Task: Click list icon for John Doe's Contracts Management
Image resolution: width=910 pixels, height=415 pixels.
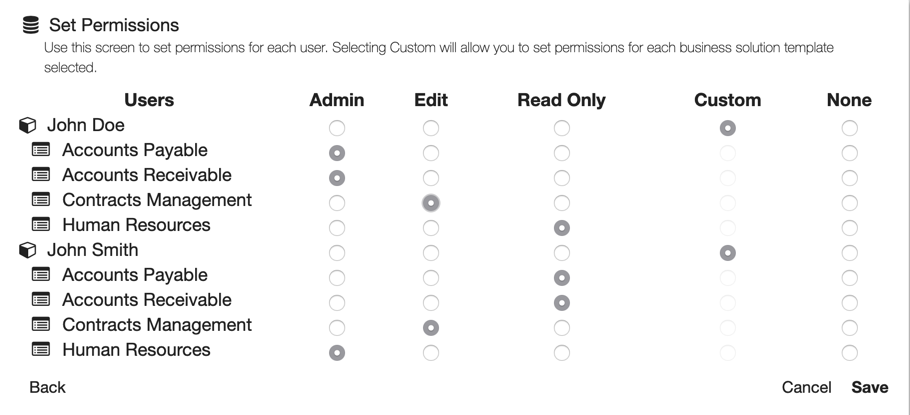Action: 41,201
